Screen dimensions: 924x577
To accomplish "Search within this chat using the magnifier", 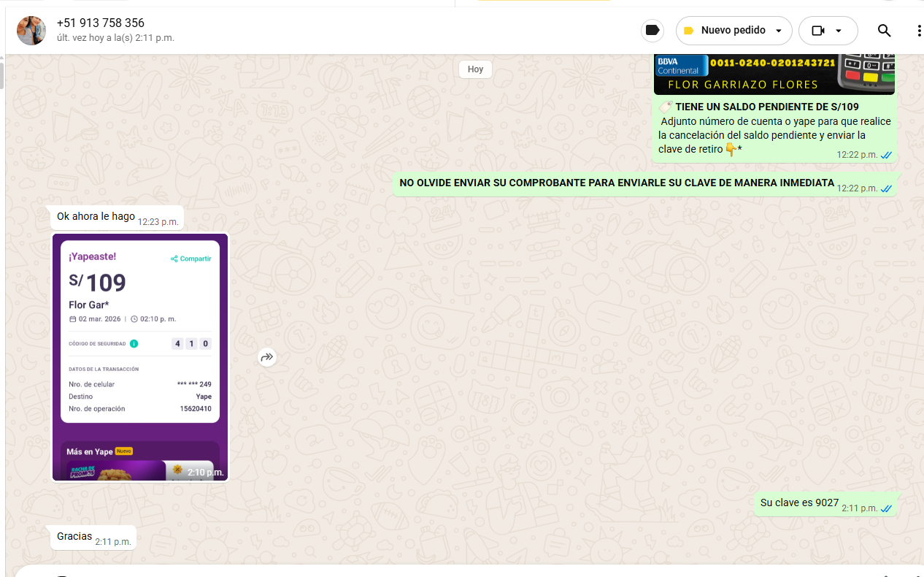I will 884,31.
